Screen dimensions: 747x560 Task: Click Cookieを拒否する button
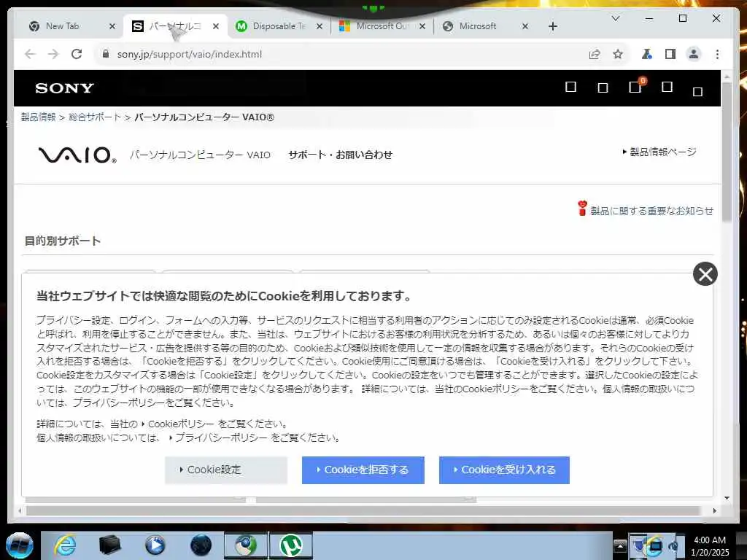[x=363, y=470]
